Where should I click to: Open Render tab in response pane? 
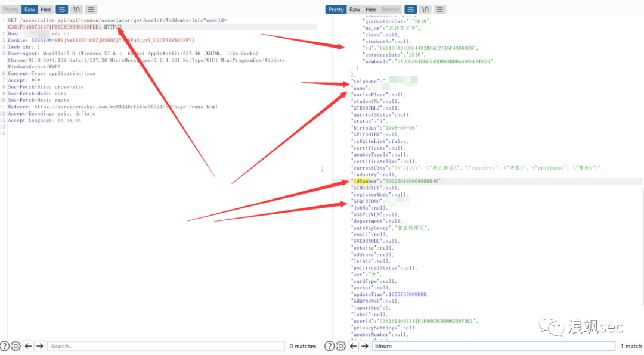[x=390, y=9]
